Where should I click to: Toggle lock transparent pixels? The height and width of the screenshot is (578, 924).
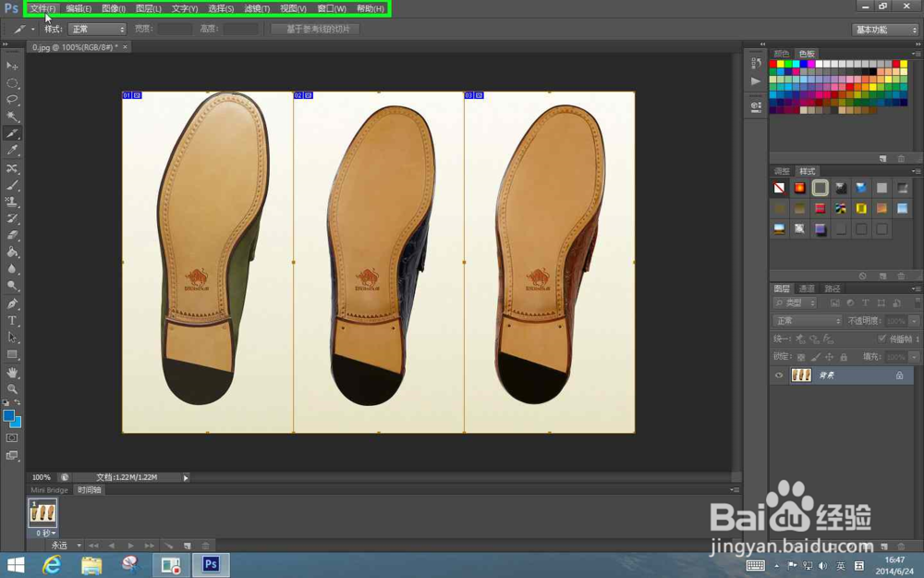pyautogui.click(x=801, y=357)
